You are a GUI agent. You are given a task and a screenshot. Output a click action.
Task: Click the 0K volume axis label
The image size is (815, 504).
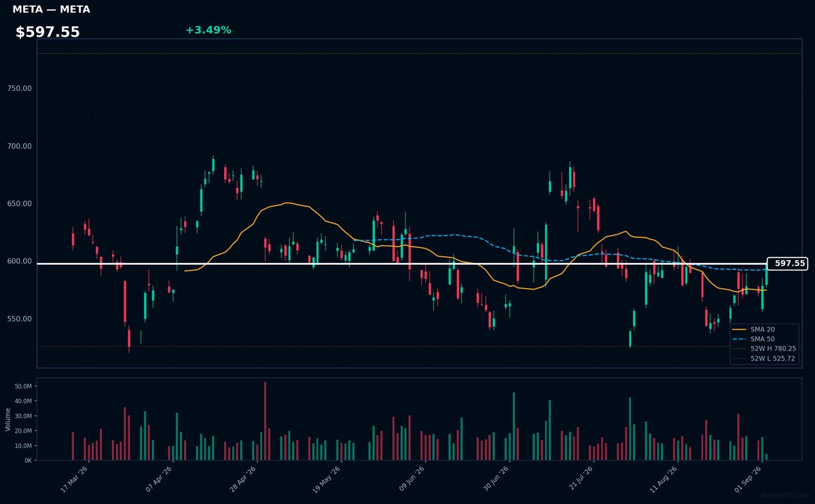click(27, 461)
